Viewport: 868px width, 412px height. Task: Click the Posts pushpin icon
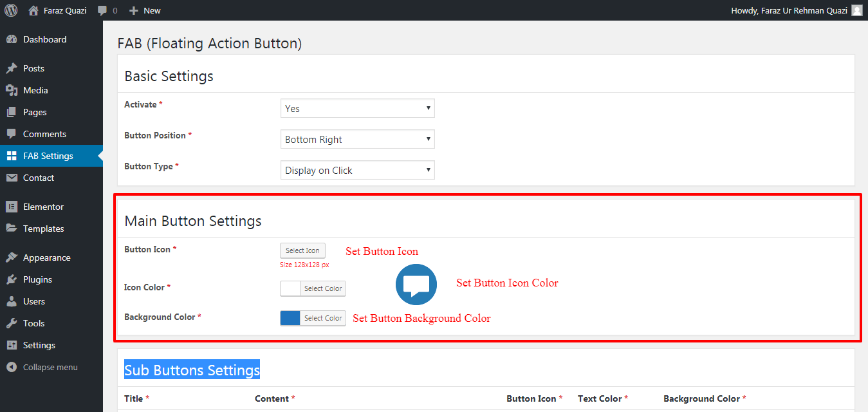(x=11, y=68)
